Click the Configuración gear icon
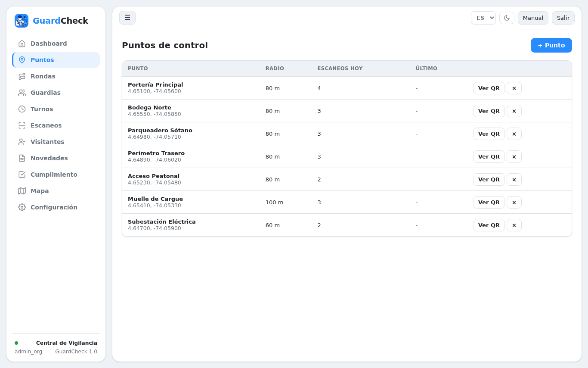Screen dimensions: 588x368 [22, 207]
